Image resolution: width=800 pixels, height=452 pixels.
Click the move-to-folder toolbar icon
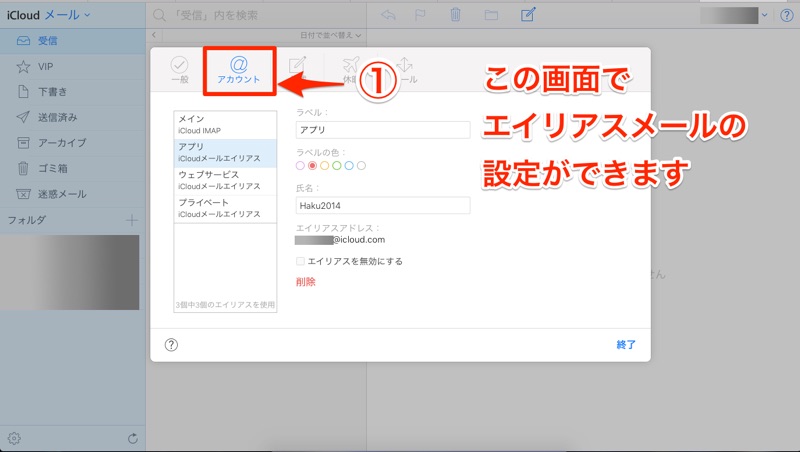click(x=491, y=15)
